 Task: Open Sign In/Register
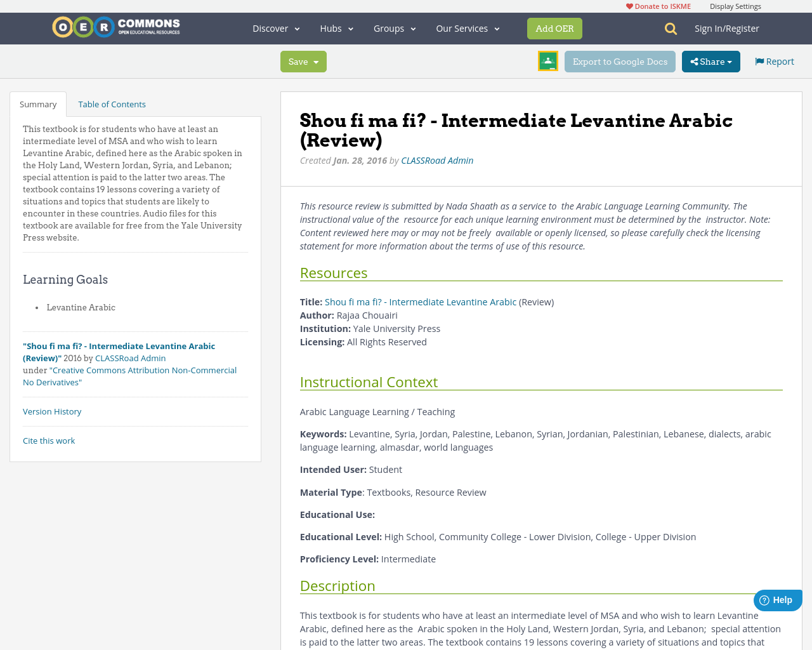point(726,29)
